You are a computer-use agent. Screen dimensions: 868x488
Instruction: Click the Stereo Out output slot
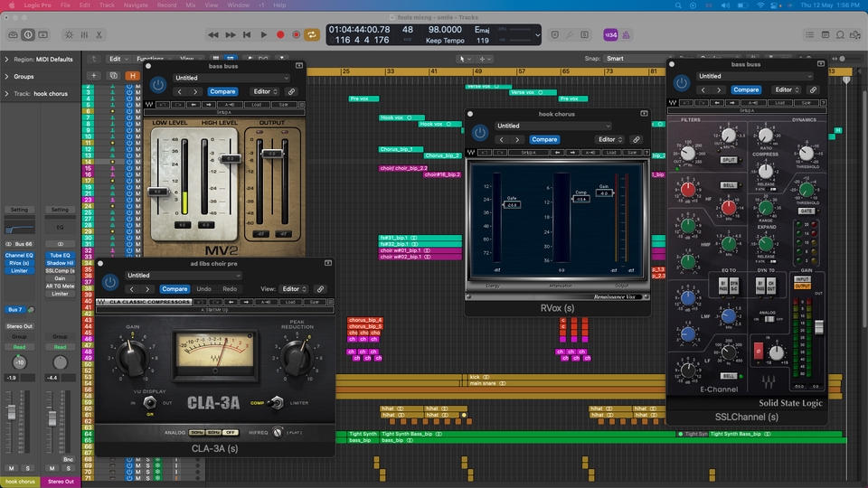(x=19, y=326)
